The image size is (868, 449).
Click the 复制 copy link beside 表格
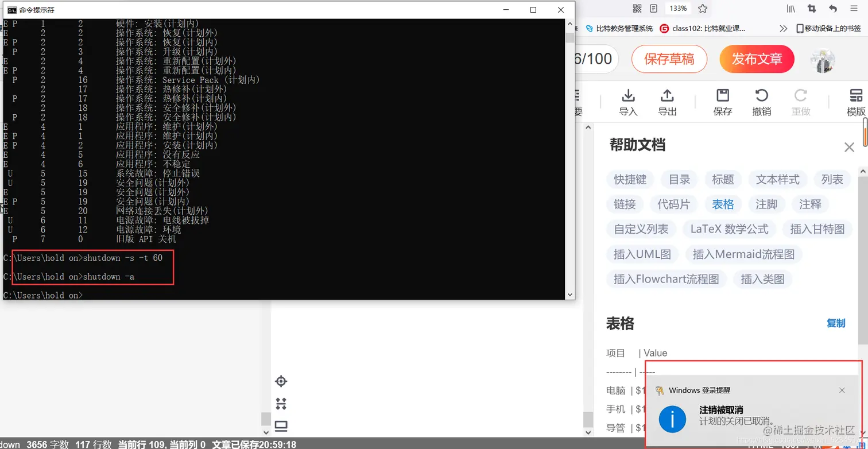tap(837, 323)
